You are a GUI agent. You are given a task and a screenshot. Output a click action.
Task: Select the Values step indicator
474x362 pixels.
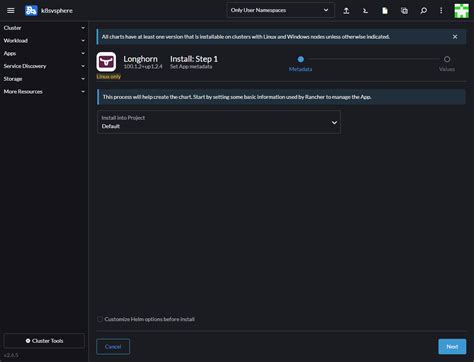click(x=447, y=59)
